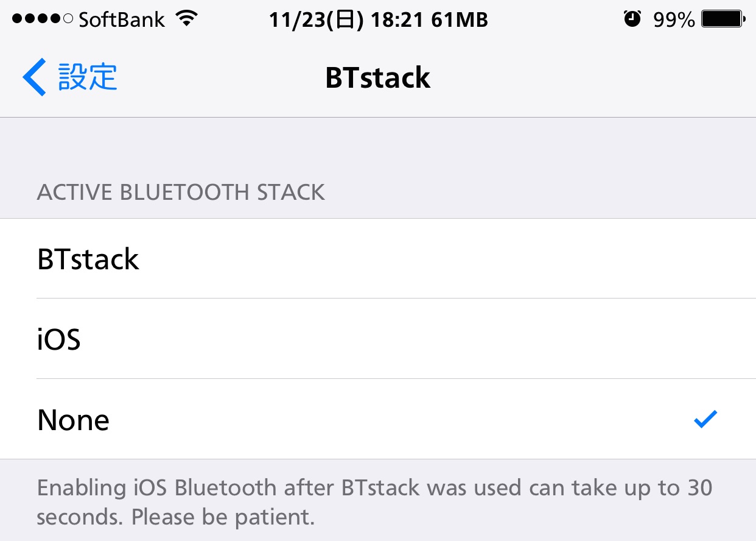Tap the 61MB free memory indicator
Viewport: 756px width, 541px height.
[x=459, y=21]
